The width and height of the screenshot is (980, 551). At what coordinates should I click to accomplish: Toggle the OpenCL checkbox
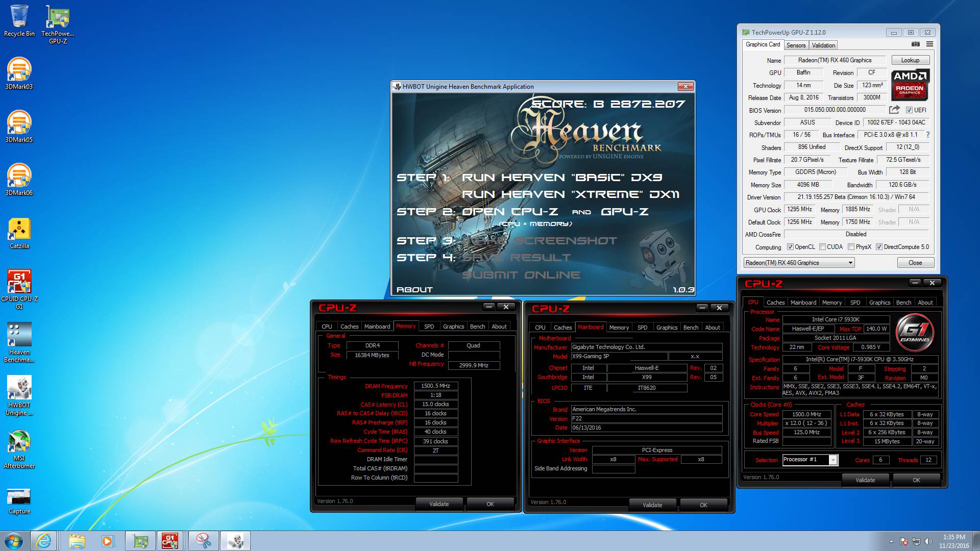[790, 247]
